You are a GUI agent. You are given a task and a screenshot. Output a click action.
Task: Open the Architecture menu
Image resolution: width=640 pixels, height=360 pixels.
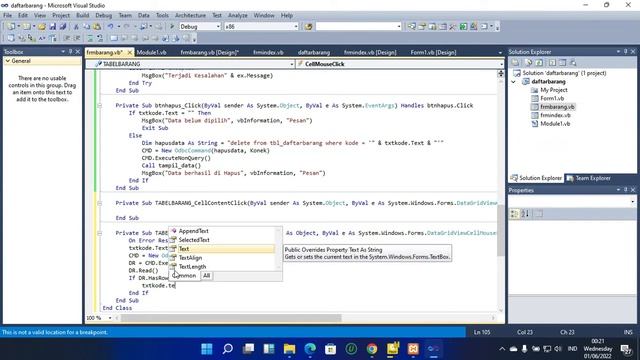click(190, 15)
